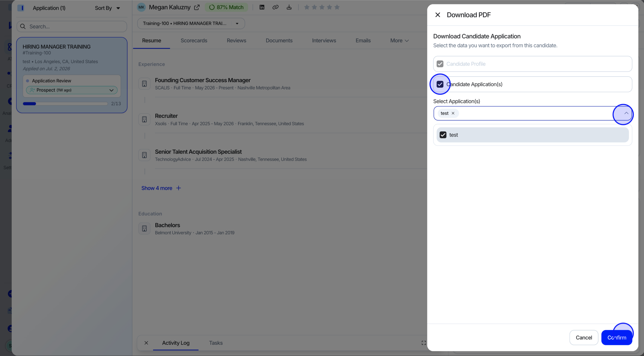Switch to the Activity Log tab

(x=176, y=343)
